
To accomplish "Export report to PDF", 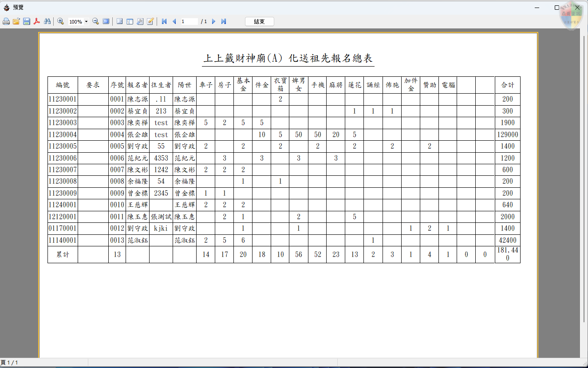I will (x=37, y=21).
